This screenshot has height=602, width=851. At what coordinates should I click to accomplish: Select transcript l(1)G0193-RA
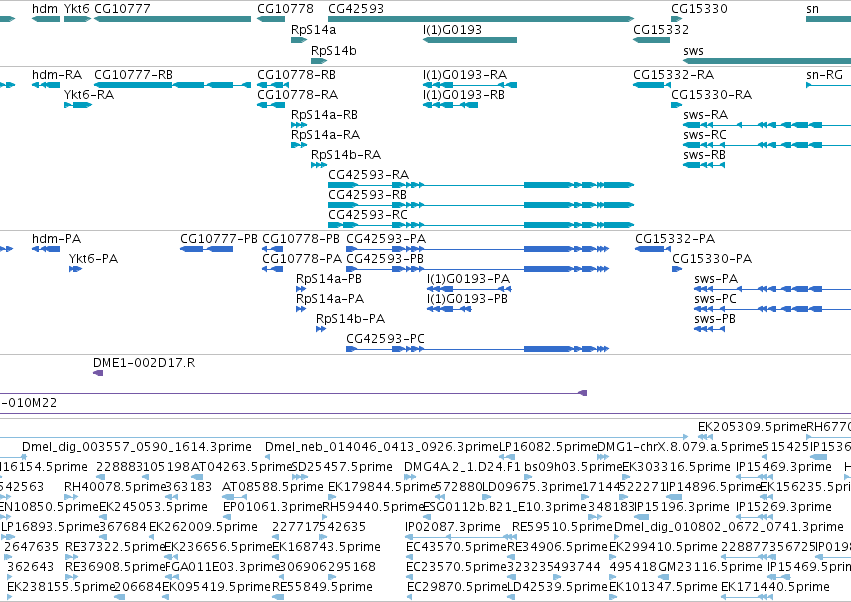[465, 74]
